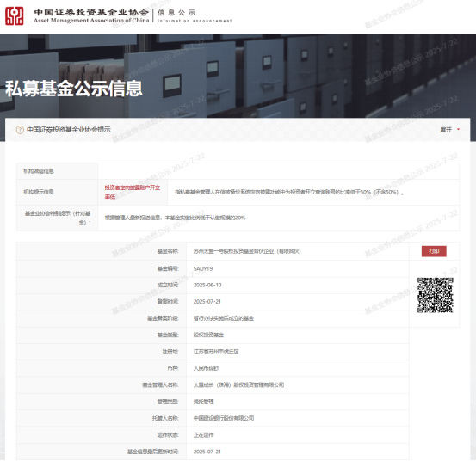Click the small red arrow beside 展开
This screenshot has width=476, height=461.
[458, 130]
